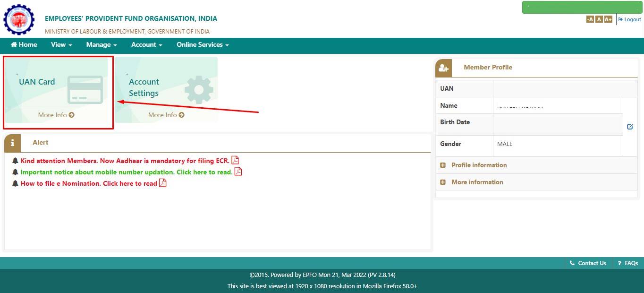Open the Online Services menu
Image resolution: width=644 pixels, height=293 pixels.
tap(202, 45)
